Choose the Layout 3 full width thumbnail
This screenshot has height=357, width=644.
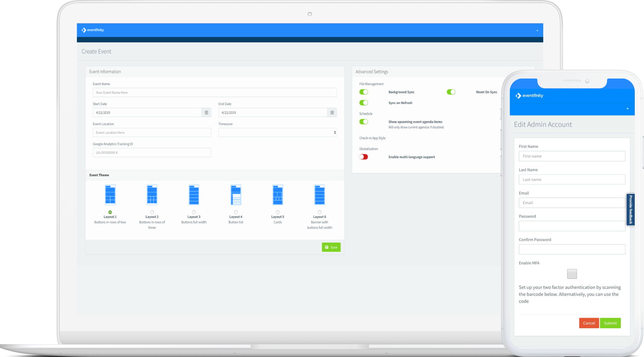[x=194, y=194]
